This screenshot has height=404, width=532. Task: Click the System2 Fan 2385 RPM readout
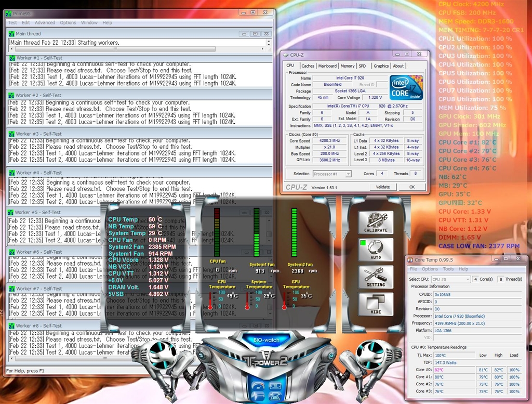click(142, 247)
